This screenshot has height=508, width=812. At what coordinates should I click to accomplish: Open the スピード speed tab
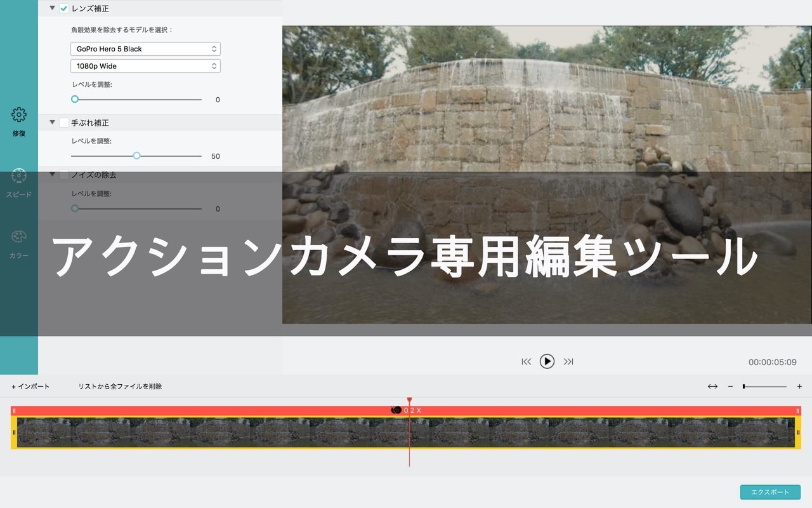(x=19, y=183)
